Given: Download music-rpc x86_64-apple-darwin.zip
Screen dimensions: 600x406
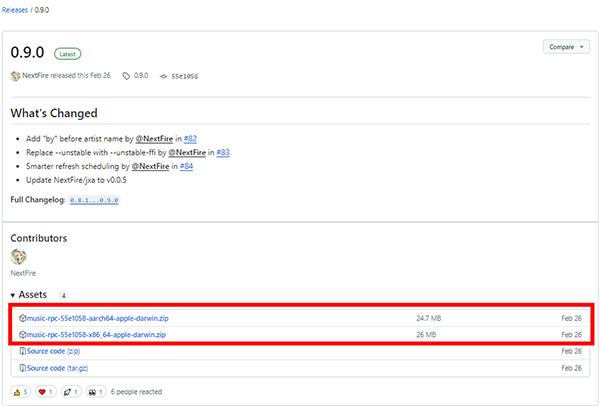Looking at the screenshot, I should tap(96, 334).
